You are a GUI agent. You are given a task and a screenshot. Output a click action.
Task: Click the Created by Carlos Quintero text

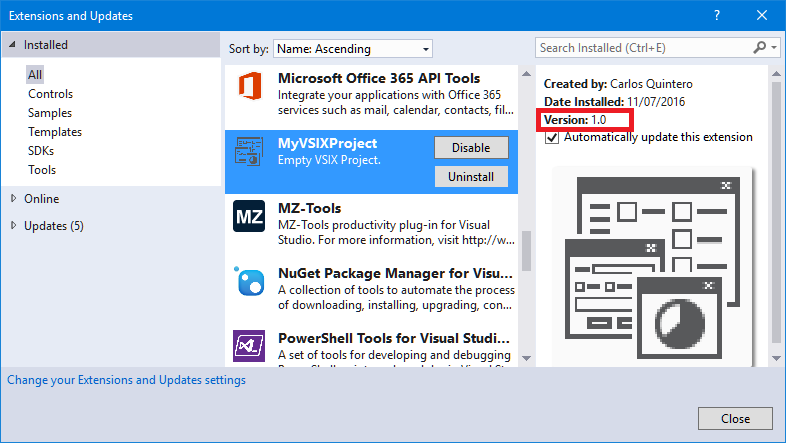tap(618, 84)
